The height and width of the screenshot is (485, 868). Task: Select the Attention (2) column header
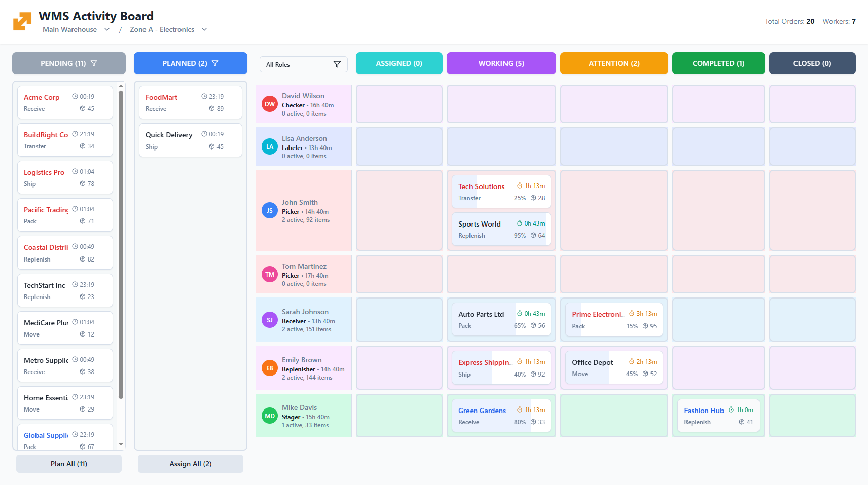coord(614,63)
